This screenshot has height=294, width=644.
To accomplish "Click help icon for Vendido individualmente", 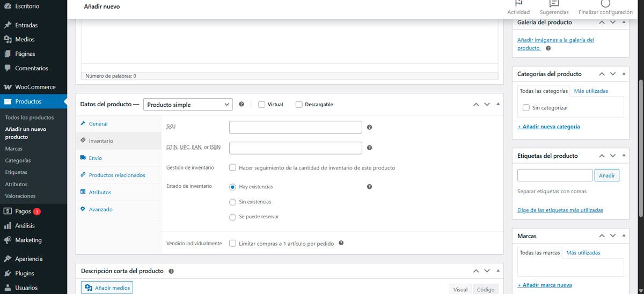I will pyautogui.click(x=341, y=243).
